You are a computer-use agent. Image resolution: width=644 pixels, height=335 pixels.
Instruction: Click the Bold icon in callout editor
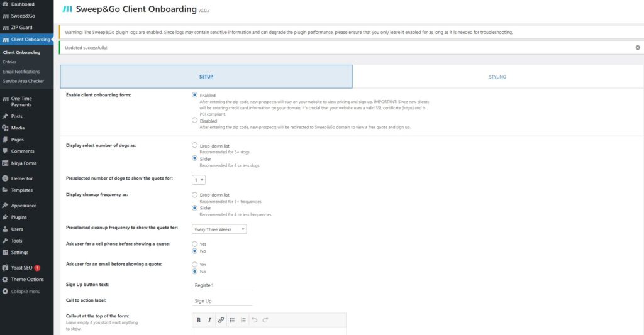[199, 320]
